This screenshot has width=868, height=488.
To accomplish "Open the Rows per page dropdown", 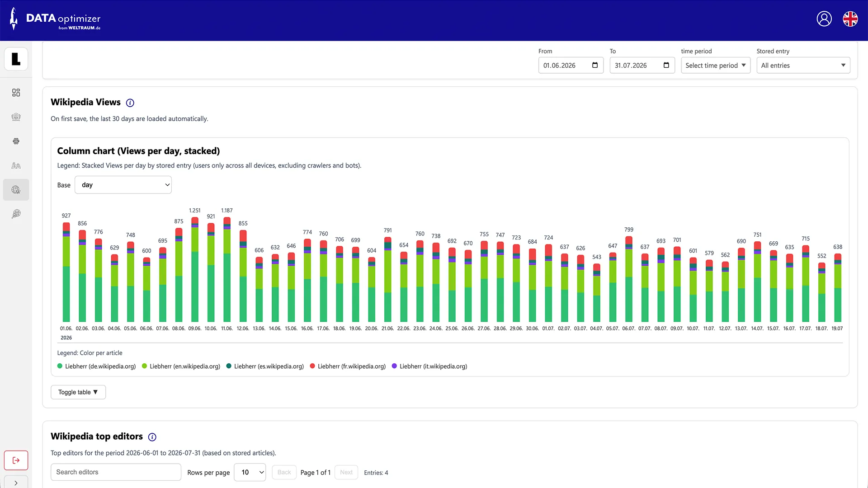I will tap(250, 472).
